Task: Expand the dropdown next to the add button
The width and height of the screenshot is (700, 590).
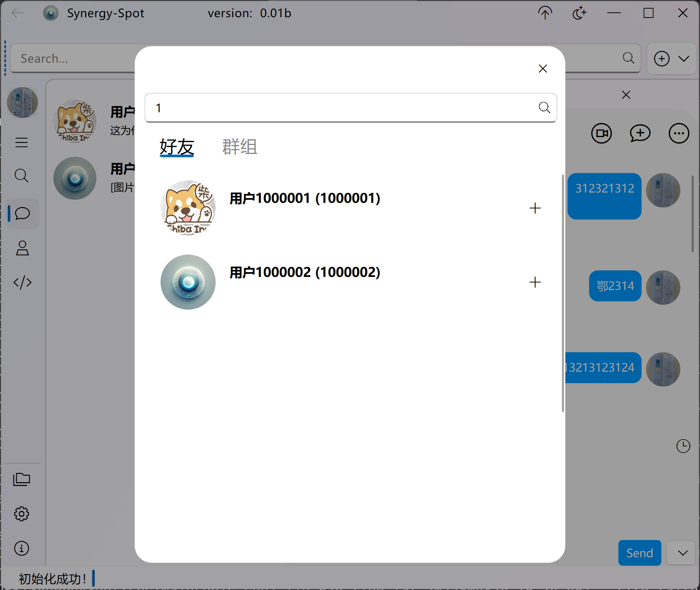Action: pyautogui.click(x=683, y=59)
